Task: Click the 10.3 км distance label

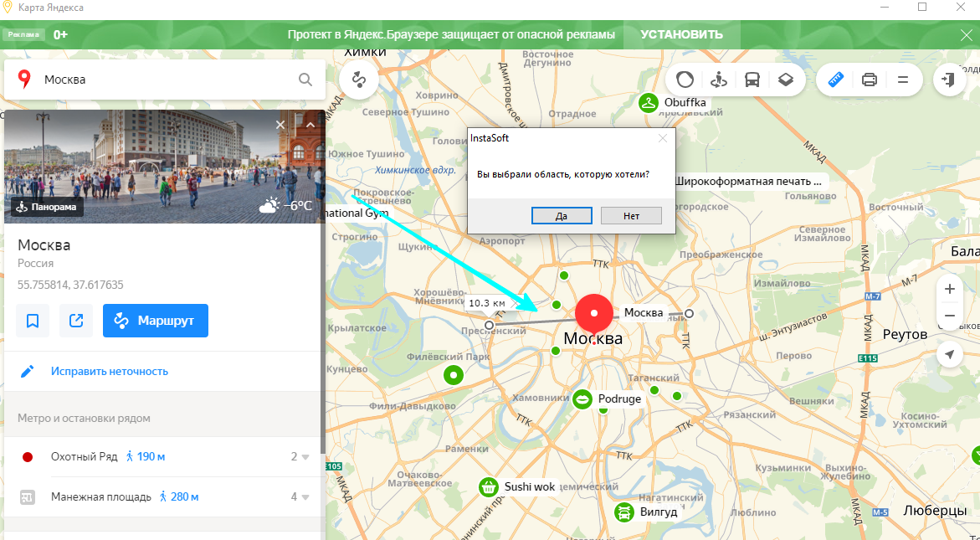Action: click(x=487, y=303)
